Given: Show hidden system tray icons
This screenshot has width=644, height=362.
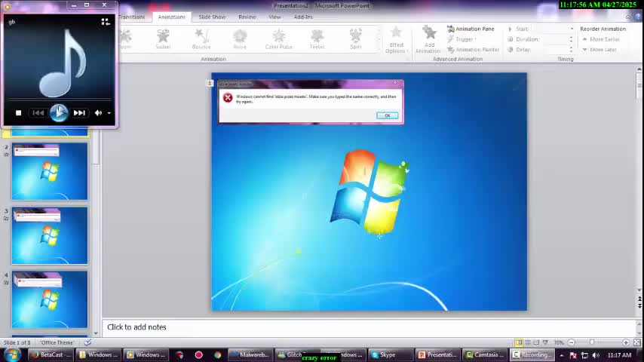Looking at the screenshot, I should click(x=562, y=355).
